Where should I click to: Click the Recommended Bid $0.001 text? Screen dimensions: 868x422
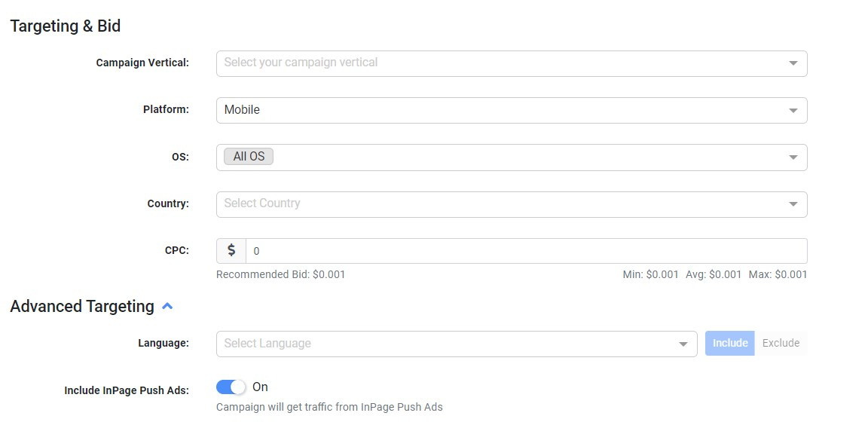280,275
